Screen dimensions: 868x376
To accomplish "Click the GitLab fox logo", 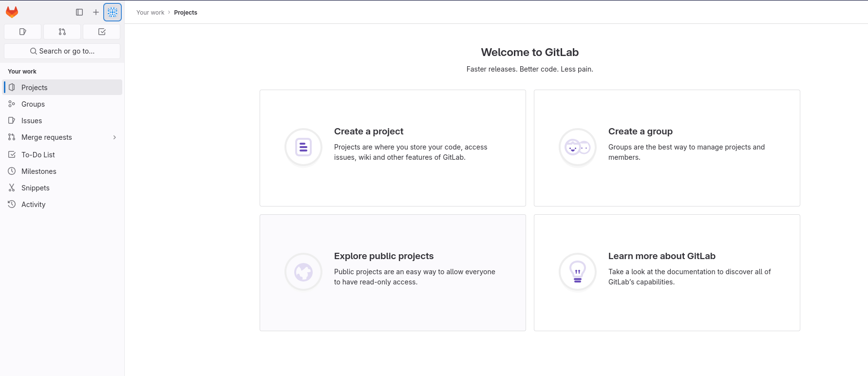I will (12, 12).
